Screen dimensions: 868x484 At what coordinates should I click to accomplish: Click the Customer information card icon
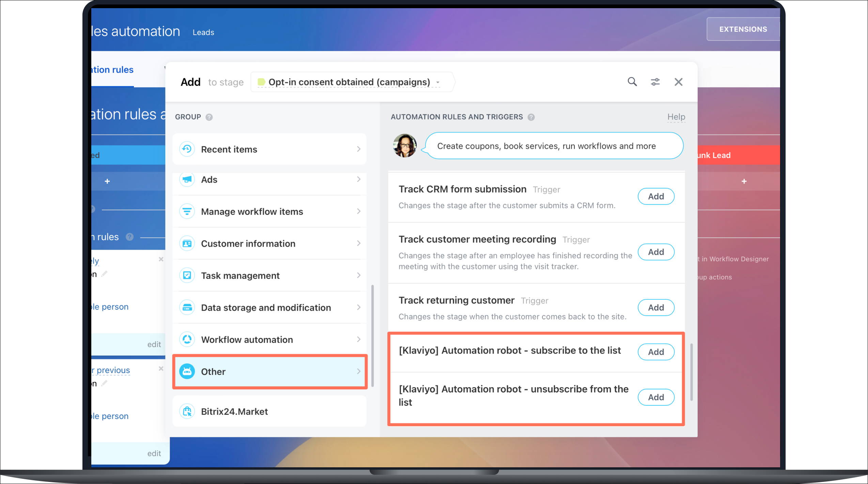point(187,244)
